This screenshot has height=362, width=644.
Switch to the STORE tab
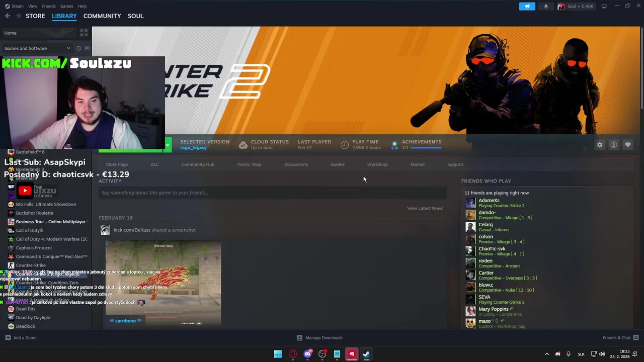(35, 16)
